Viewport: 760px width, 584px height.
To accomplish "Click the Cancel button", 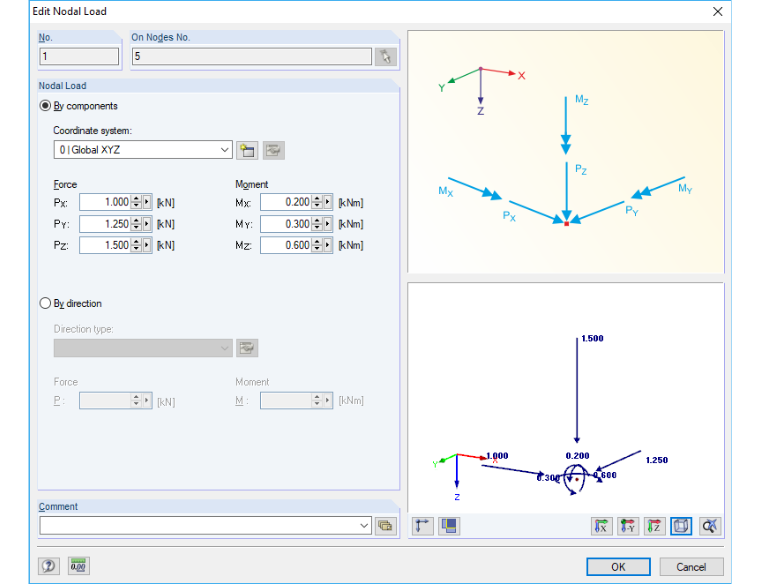I will [x=691, y=567].
